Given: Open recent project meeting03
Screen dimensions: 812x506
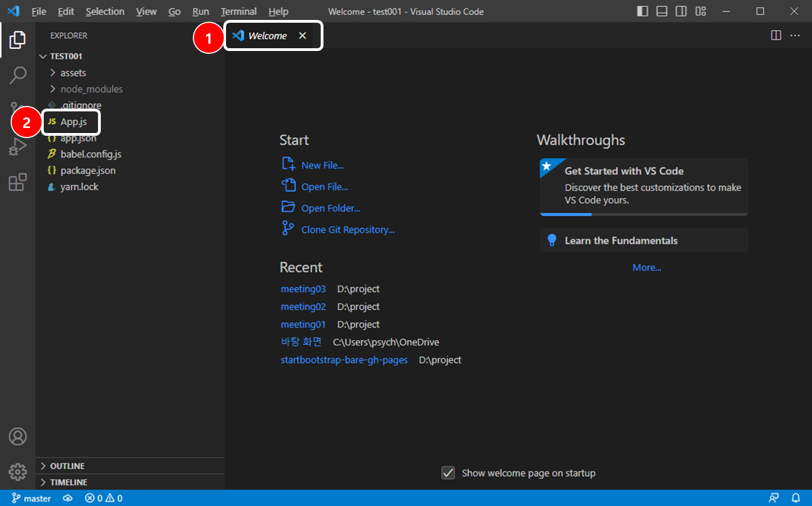Looking at the screenshot, I should click(303, 289).
